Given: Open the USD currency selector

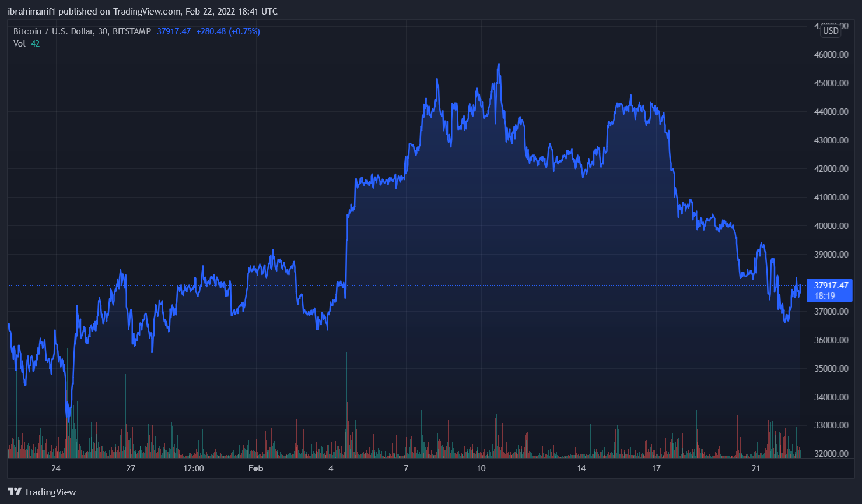Looking at the screenshot, I should pyautogui.click(x=831, y=31).
